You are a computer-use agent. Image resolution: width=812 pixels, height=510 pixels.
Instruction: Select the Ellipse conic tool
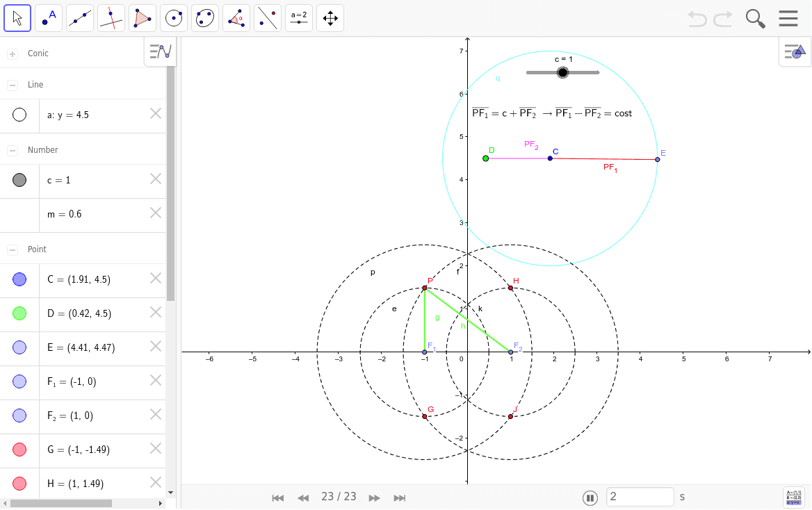(x=205, y=18)
